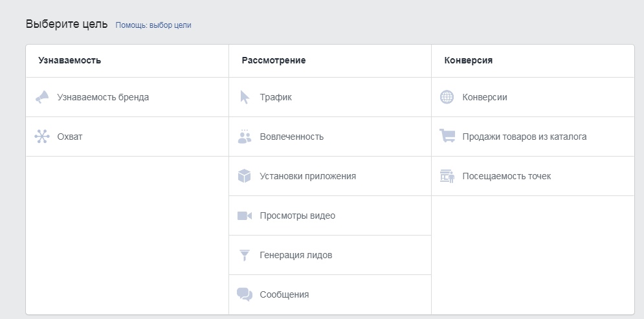The width and height of the screenshot is (644, 319).
Task: Click the shopping cart icon
Action: coord(447,137)
